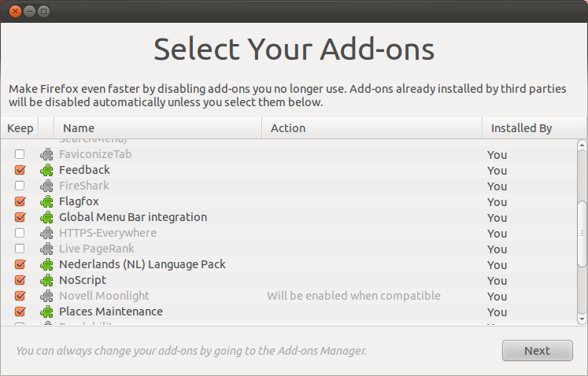Enable the FaviconizeTab keep checkbox
588x376 pixels.
point(20,154)
